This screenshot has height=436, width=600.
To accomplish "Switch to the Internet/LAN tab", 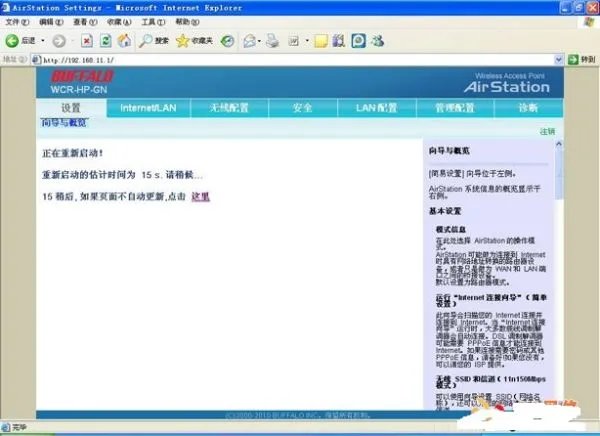I will (x=148, y=108).
